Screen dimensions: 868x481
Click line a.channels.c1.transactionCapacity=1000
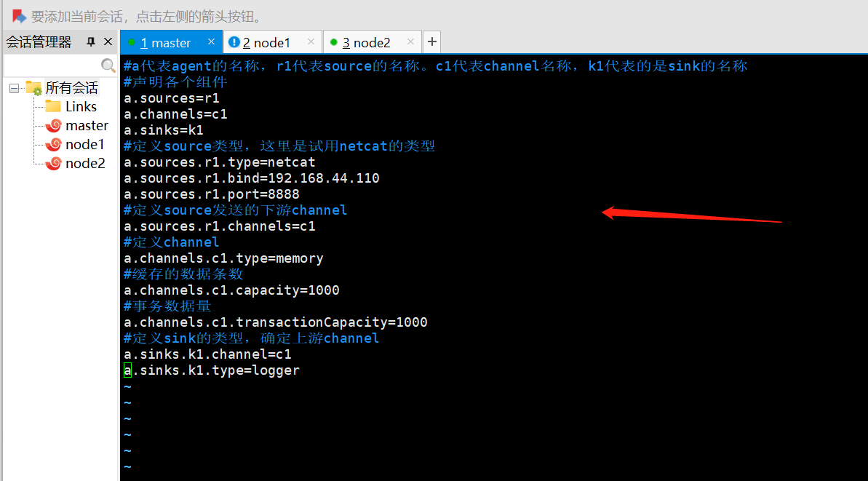tap(276, 322)
